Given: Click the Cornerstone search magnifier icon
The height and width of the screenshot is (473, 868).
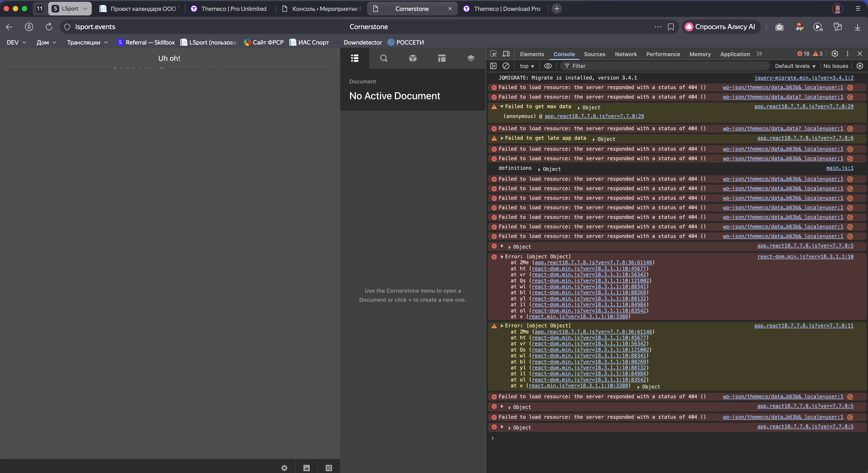Looking at the screenshot, I should click(x=383, y=58).
